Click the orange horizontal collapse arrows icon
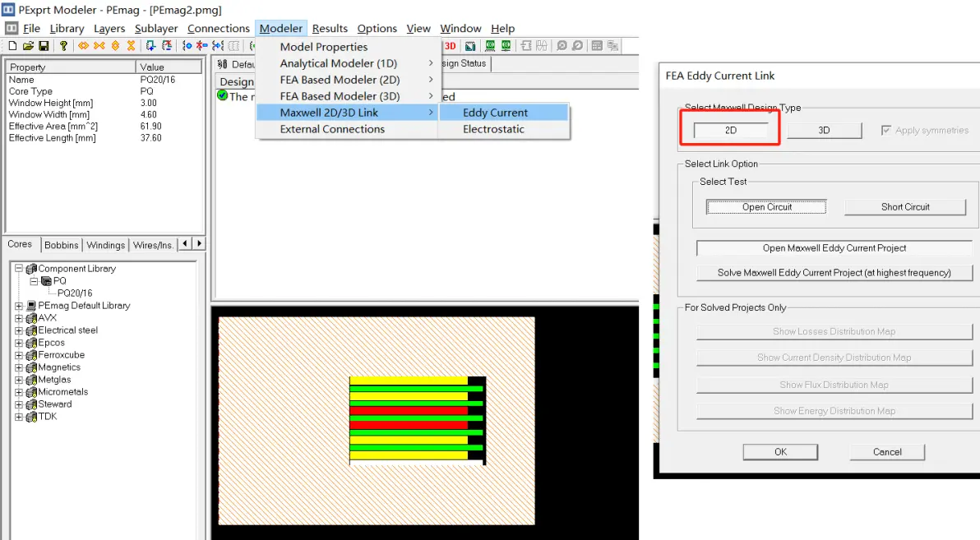Image resolution: width=980 pixels, height=540 pixels. pos(99,46)
